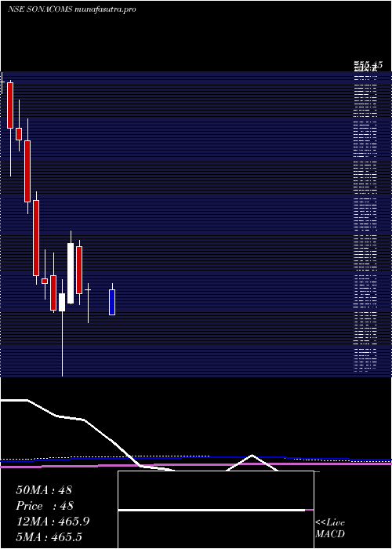The width and height of the screenshot is (392, 549).
Task: Select the 12MA : 465.9 value
Action: [53, 522]
